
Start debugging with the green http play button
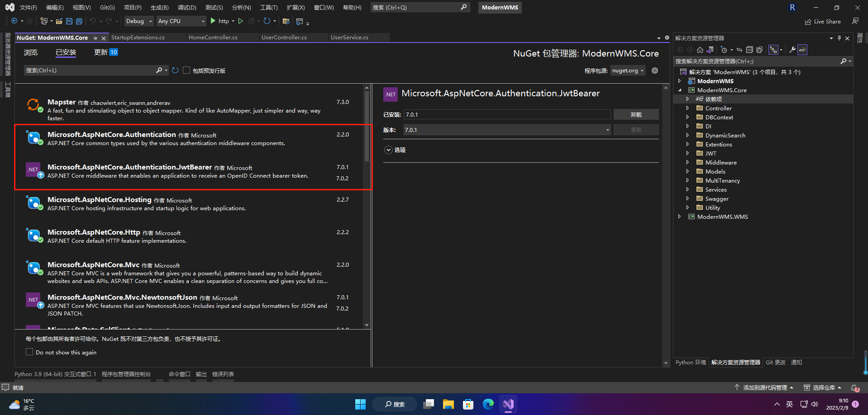pos(219,21)
